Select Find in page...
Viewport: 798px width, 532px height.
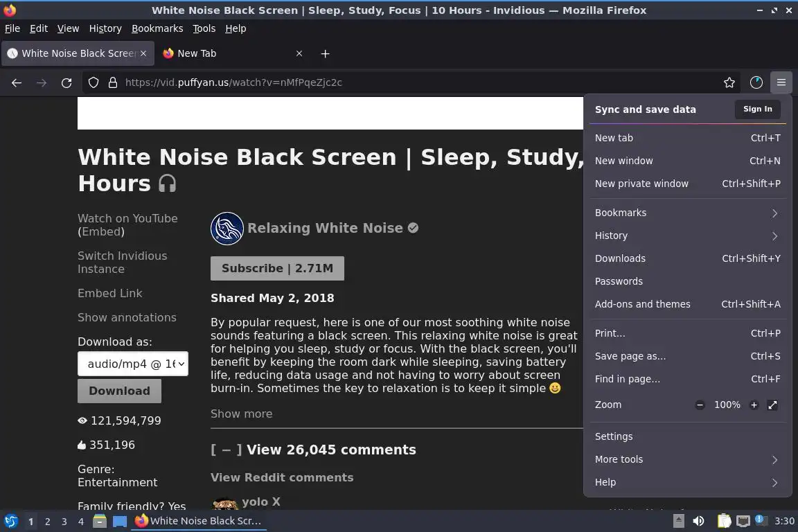click(687, 380)
